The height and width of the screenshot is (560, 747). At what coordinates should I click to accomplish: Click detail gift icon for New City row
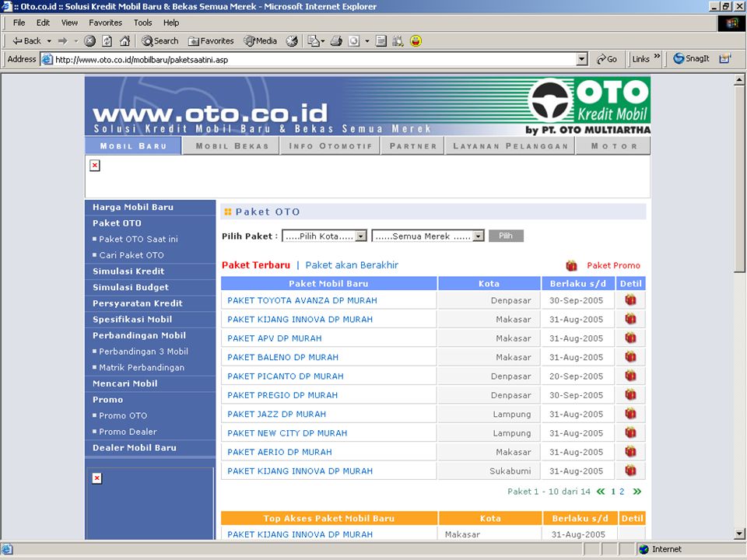[x=631, y=433]
